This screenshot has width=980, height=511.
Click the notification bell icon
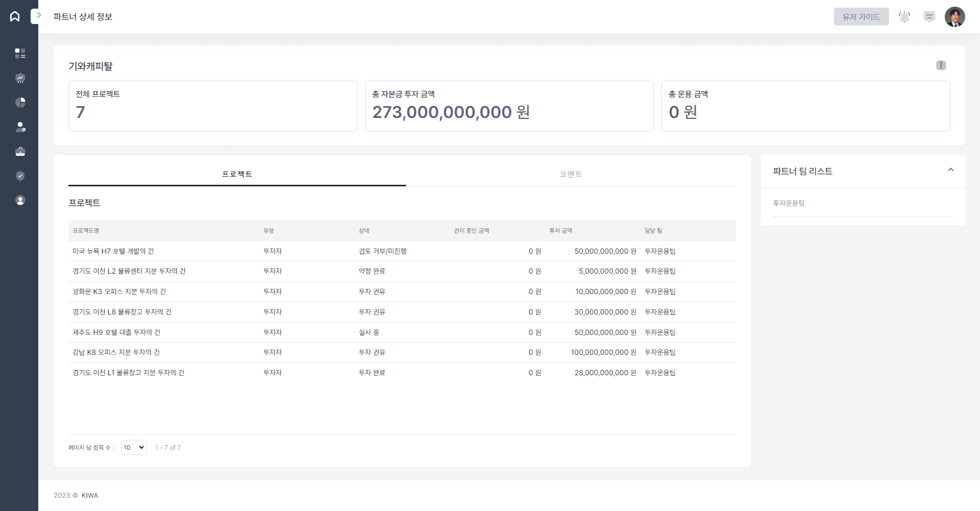[x=904, y=17]
